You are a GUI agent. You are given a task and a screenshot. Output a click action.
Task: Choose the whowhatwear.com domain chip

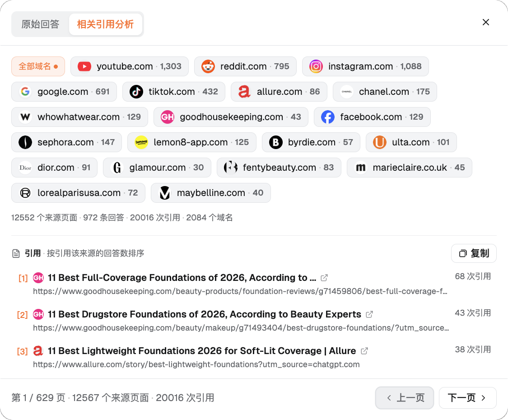click(x=79, y=117)
